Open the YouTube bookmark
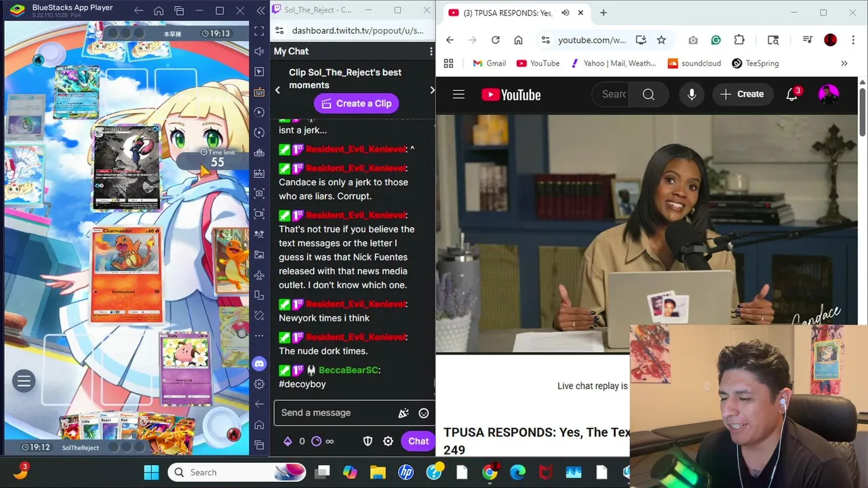 (x=538, y=63)
